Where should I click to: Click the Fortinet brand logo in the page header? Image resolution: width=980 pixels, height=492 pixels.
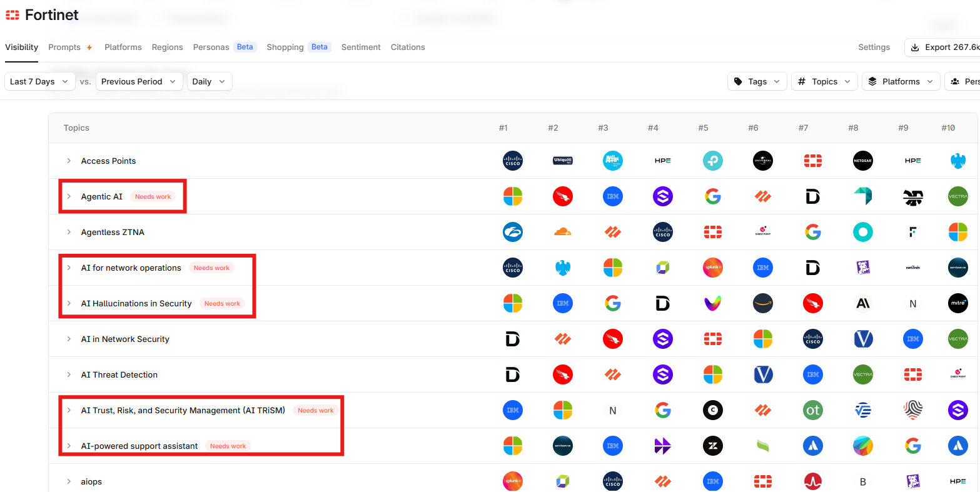click(x=13, y=15)
